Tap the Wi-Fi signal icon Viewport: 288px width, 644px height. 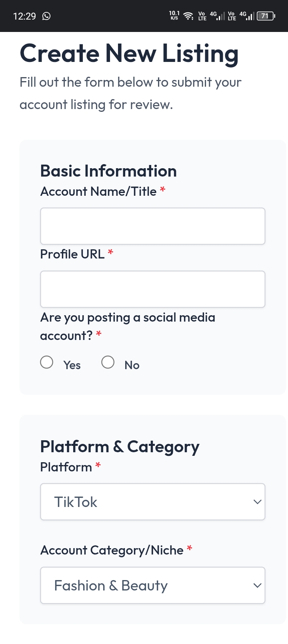pyautogui.click(x=188, y=16)
